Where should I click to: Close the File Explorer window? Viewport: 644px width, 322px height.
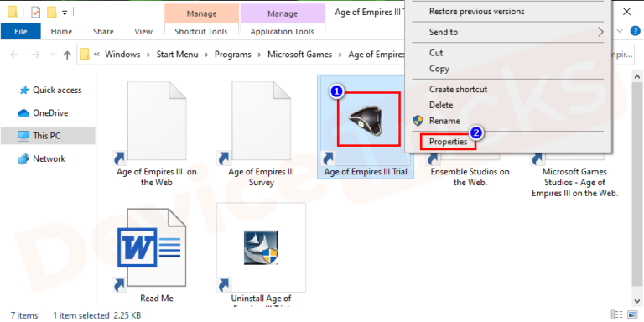point(626,12)
